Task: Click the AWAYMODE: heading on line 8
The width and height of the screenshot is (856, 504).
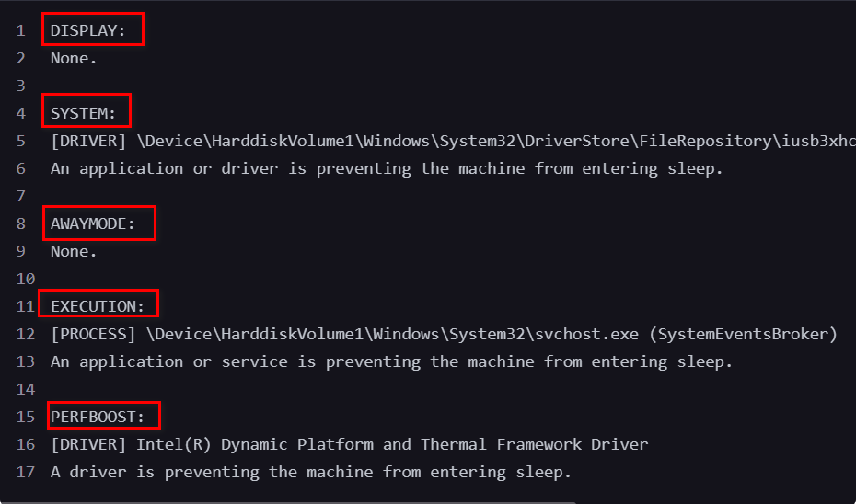Action: 93,223
